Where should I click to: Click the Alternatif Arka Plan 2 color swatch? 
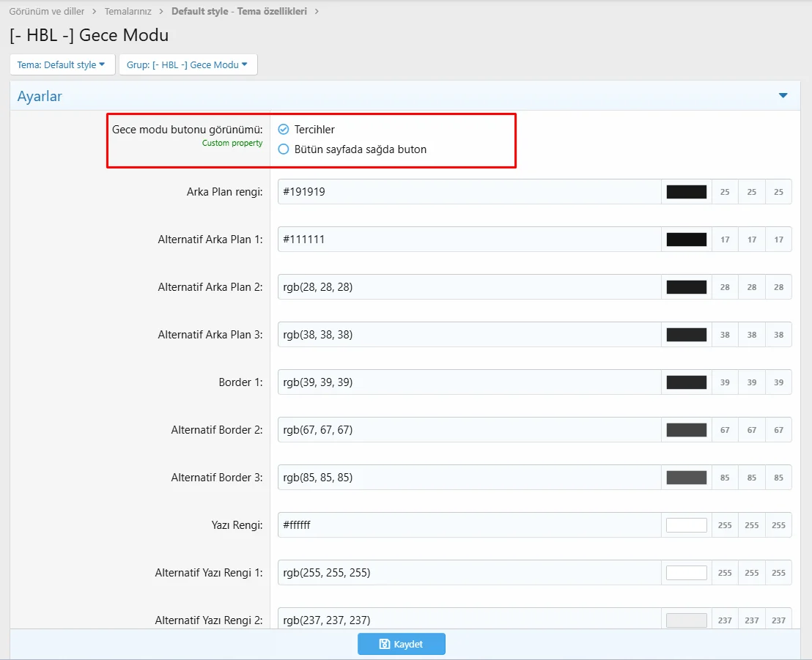(686, 287)
